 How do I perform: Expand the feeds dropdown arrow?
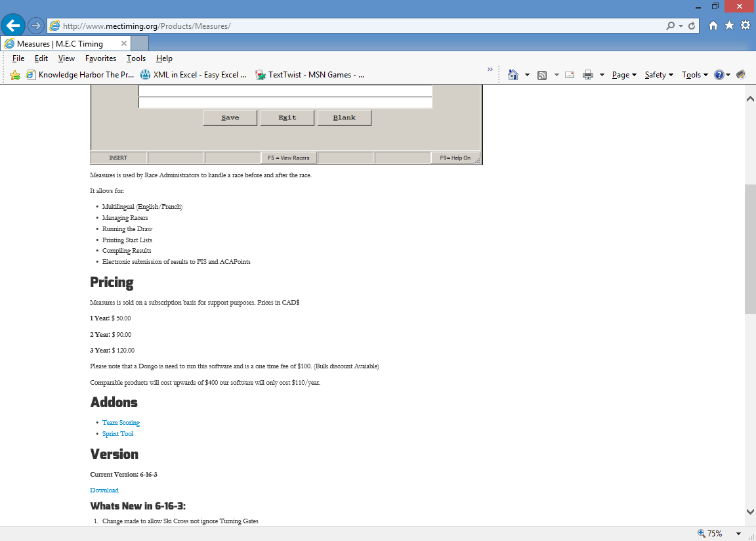point(556,75)
